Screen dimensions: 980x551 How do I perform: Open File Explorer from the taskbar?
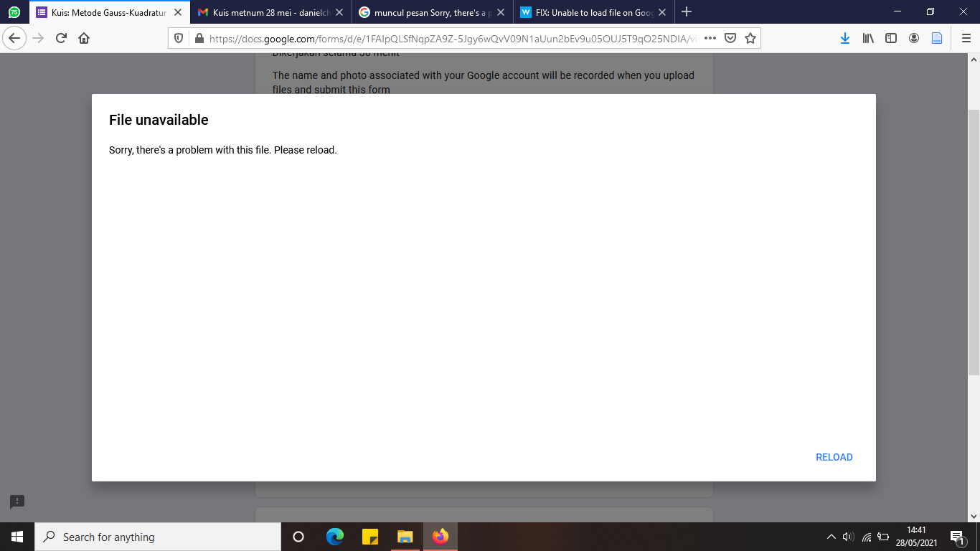404,537
